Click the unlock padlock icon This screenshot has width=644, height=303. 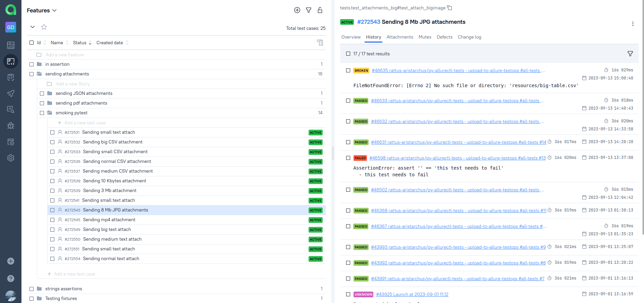(x=320, y=10)
